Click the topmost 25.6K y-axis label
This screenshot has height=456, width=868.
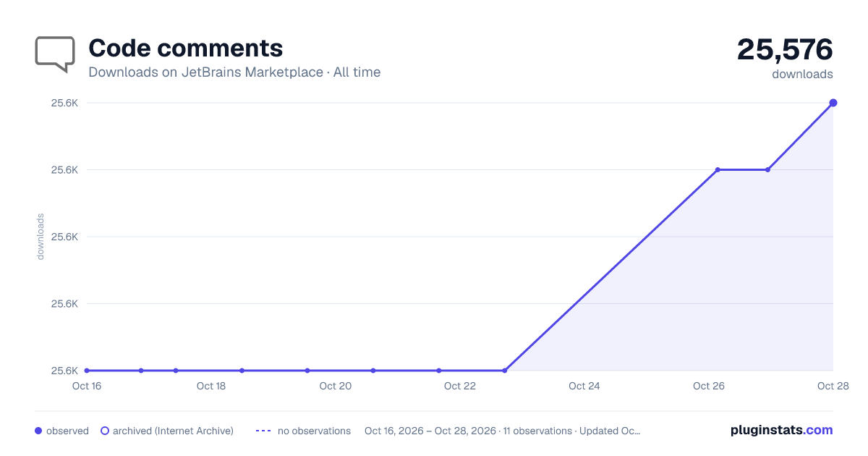pos(64,103)
